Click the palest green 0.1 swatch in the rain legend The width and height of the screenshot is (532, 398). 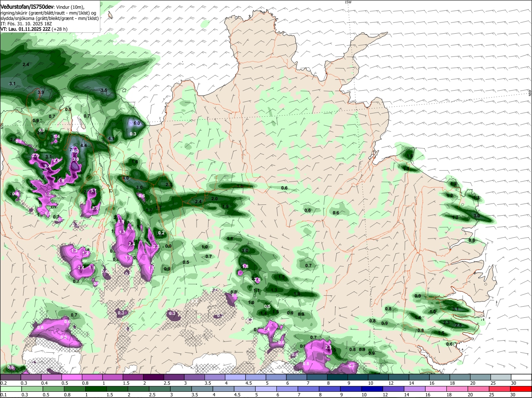click(11, 389)
